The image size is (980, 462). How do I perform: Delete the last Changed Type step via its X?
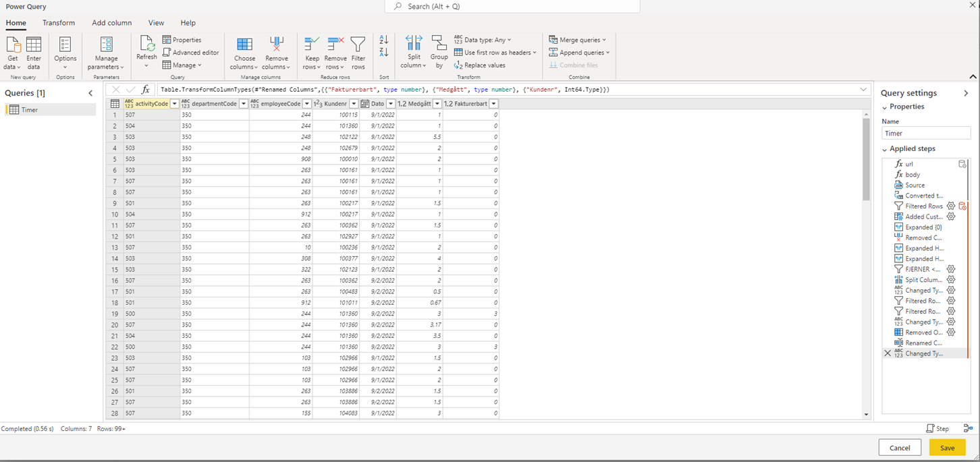coord(888,353)
